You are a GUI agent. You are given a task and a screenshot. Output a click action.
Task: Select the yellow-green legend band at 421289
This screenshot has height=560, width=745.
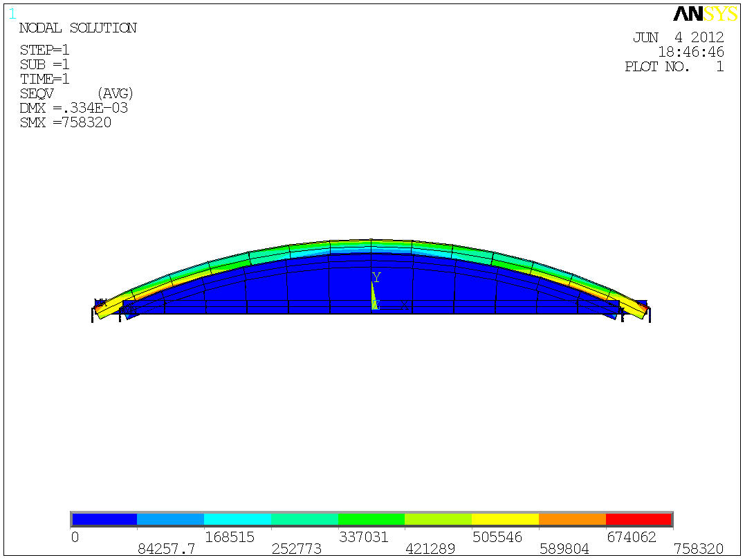click(438, 519)
